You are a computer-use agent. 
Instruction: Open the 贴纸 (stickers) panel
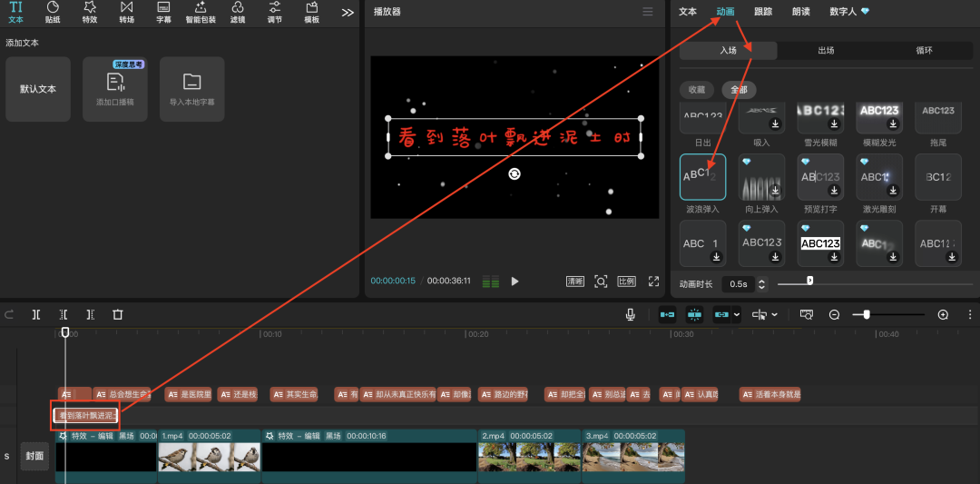click(x=53, y=12)
